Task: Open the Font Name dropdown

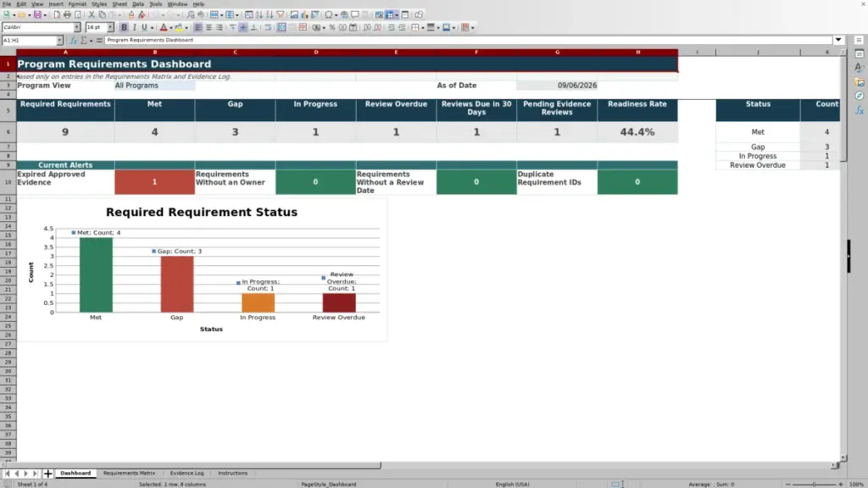Action: click(77, 27)
